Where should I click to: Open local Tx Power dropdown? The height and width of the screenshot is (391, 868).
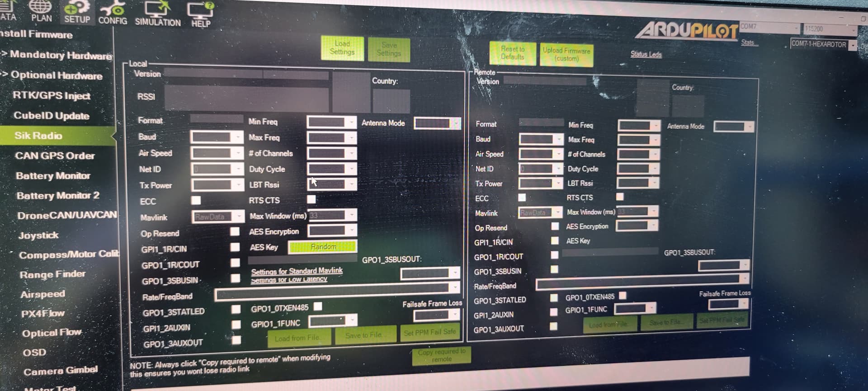point(218,185)
